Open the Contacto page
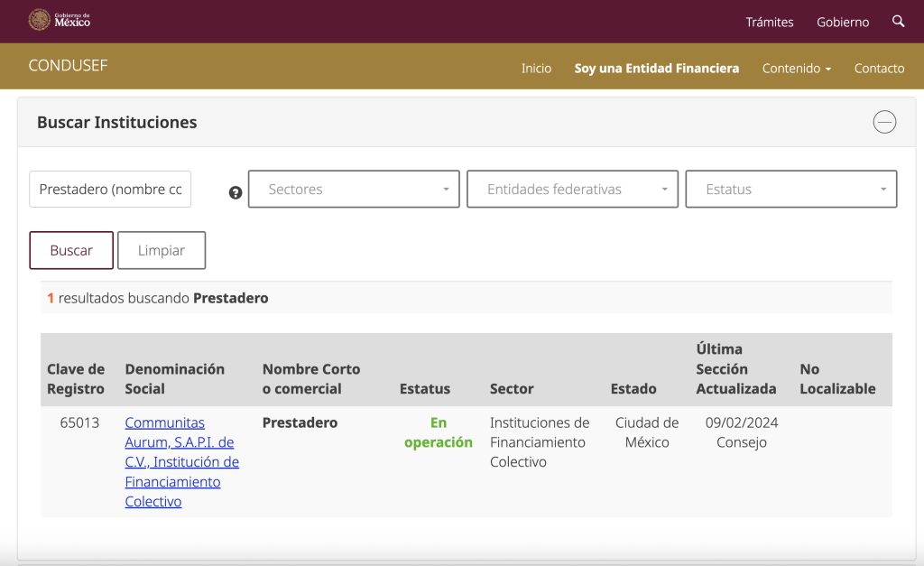This screenshot has width=924, height=566. (879, 69)
